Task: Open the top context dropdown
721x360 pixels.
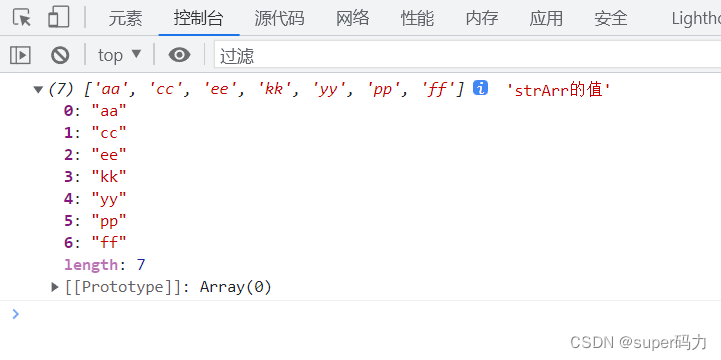Action: pos(119,55)
